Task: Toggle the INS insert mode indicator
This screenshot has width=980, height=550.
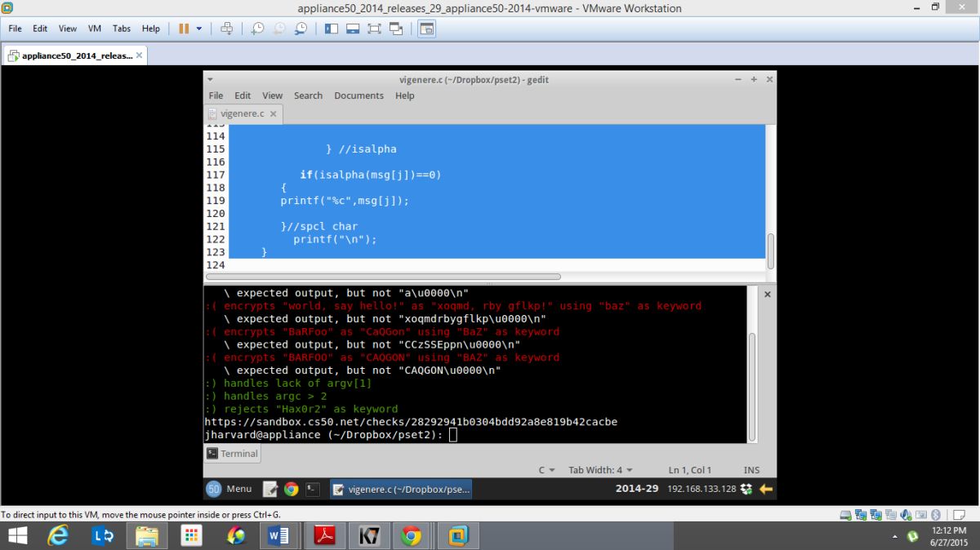Action: 752,470
